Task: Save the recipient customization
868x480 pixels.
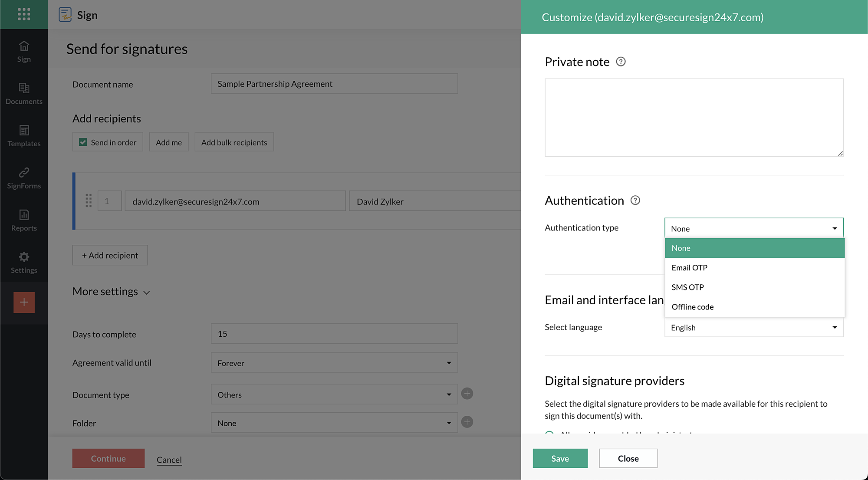Action: (560, 458)
